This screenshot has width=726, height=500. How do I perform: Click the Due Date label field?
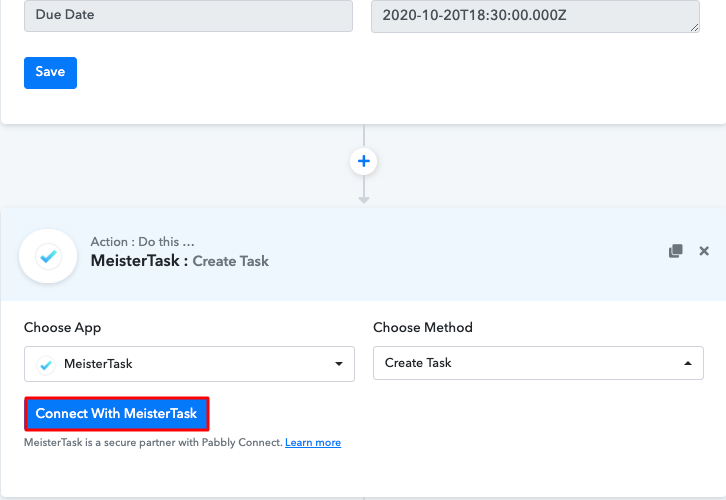(188, 15)
